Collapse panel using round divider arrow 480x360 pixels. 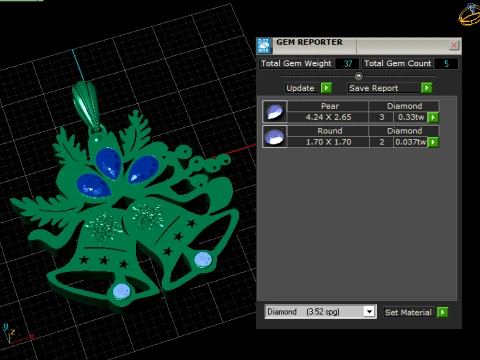359,76
